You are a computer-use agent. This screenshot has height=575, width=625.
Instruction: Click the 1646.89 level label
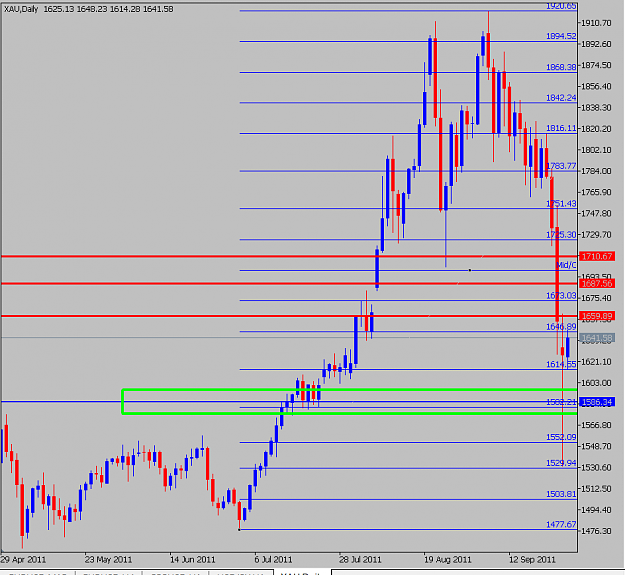[561, 327]
